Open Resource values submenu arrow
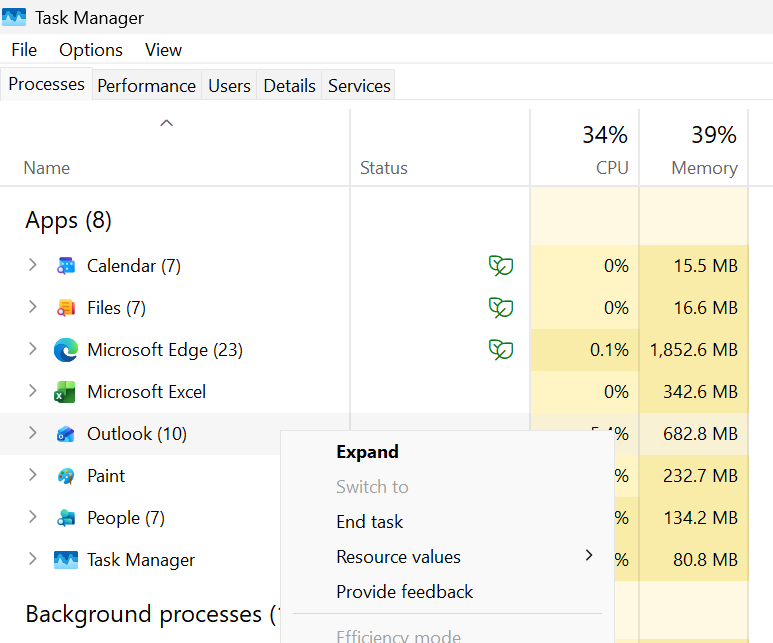The width and height of the screenshot is (773, 643). click(589, 556)
